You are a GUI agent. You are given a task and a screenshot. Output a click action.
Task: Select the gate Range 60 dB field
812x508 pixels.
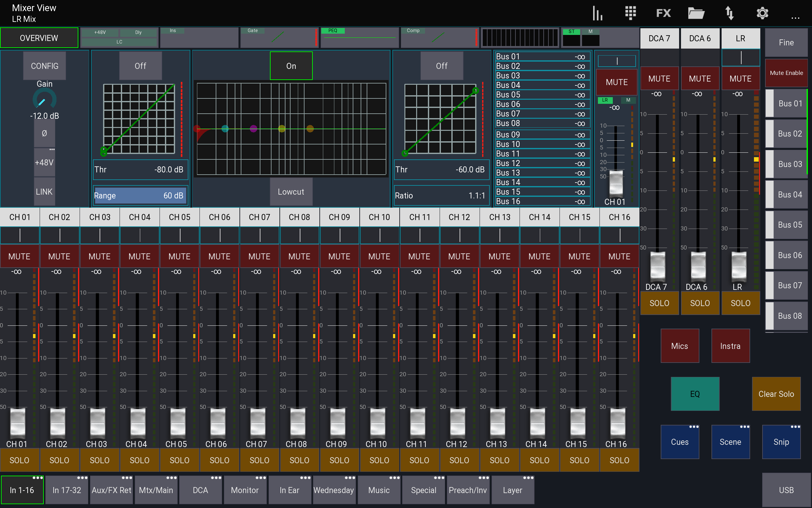pos(140,195)
